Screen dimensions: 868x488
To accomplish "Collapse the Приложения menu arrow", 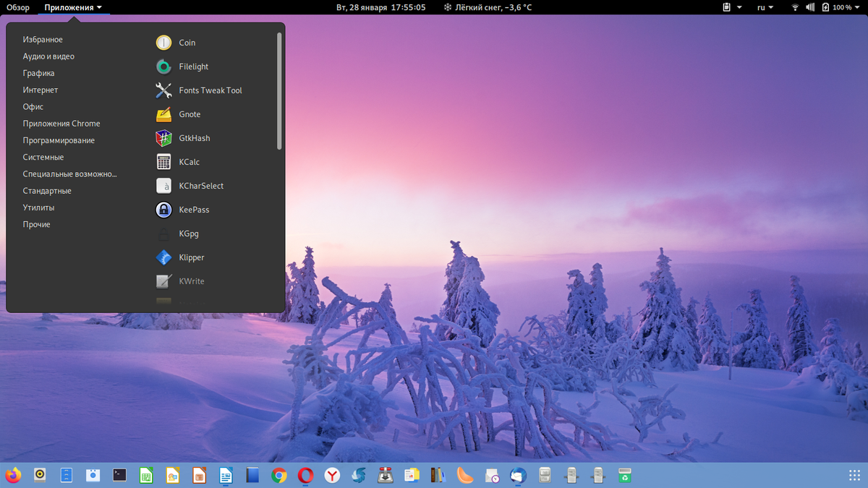I will pyautogui.click(x=99, y=8).
